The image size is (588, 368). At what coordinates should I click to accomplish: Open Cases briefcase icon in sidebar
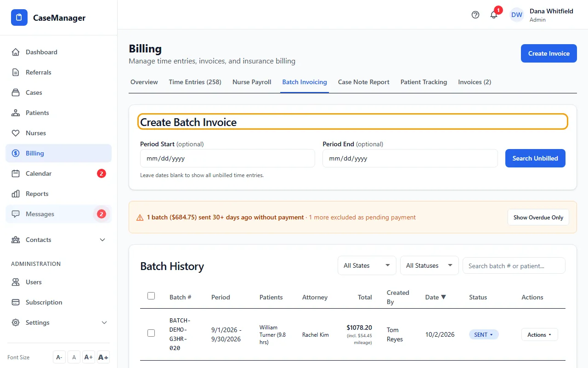tap(16, 92)
